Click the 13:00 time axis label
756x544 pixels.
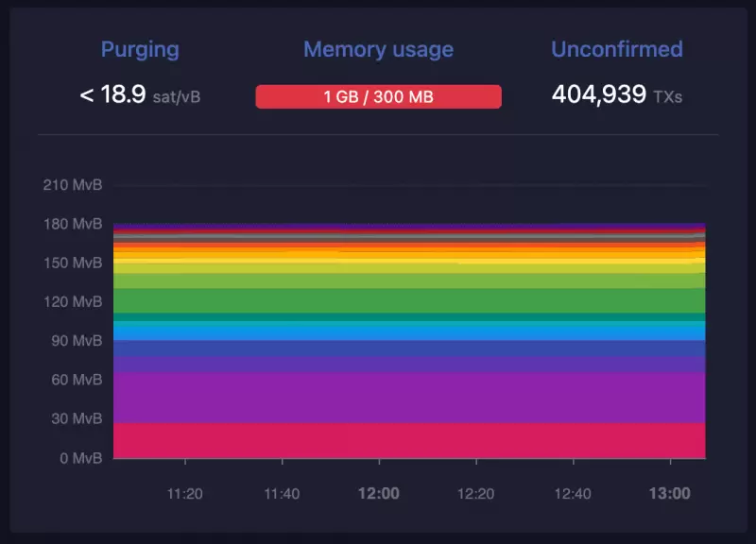click(x=669, y=493)
